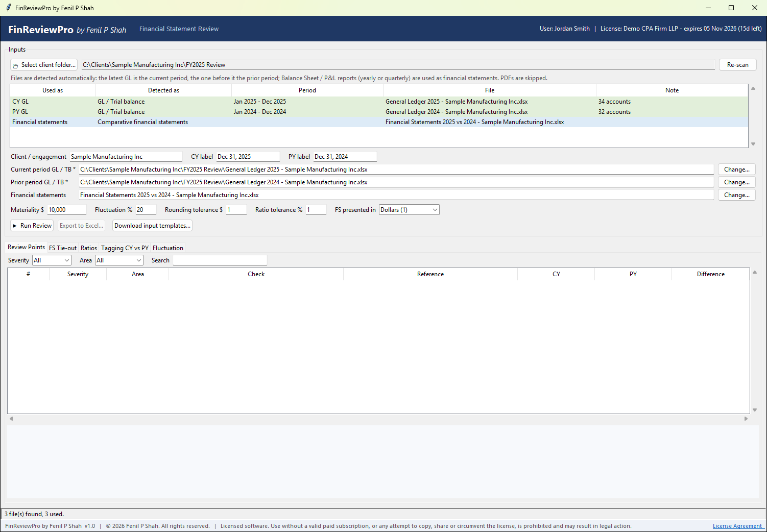This screenshot has height=532, width=767.
Task: Click results horizontal scrollbar left arrow
Action: pyautogui.click(x=11, y=419)
